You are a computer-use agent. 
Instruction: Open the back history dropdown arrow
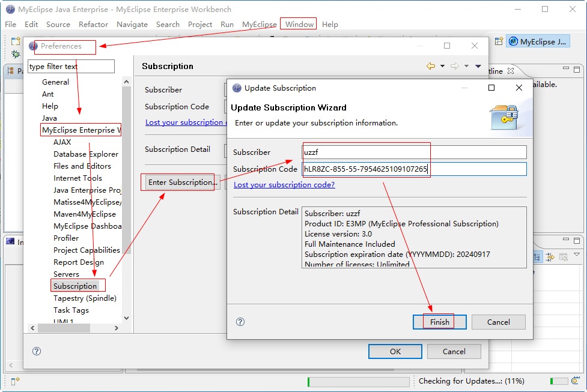click(x=443, y=66)
